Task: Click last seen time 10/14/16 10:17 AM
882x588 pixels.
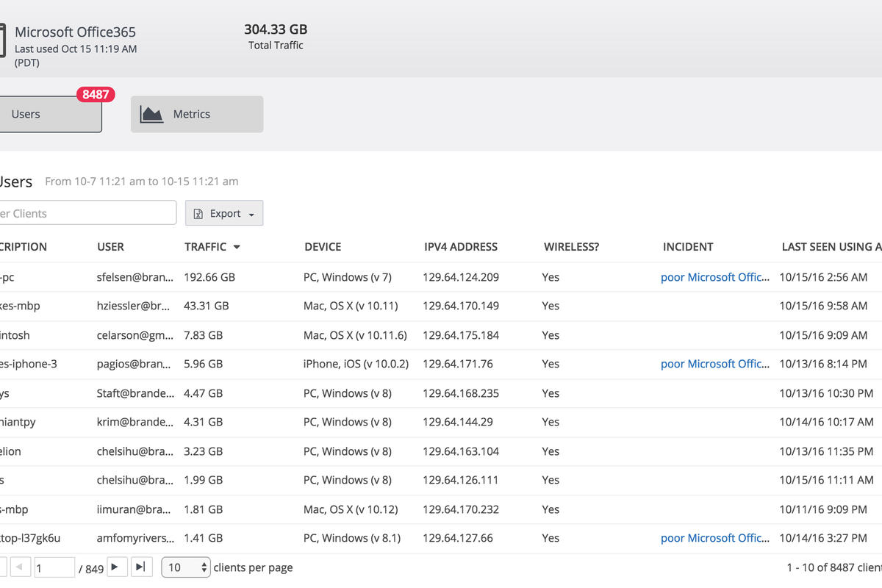Action: point(826,422)
